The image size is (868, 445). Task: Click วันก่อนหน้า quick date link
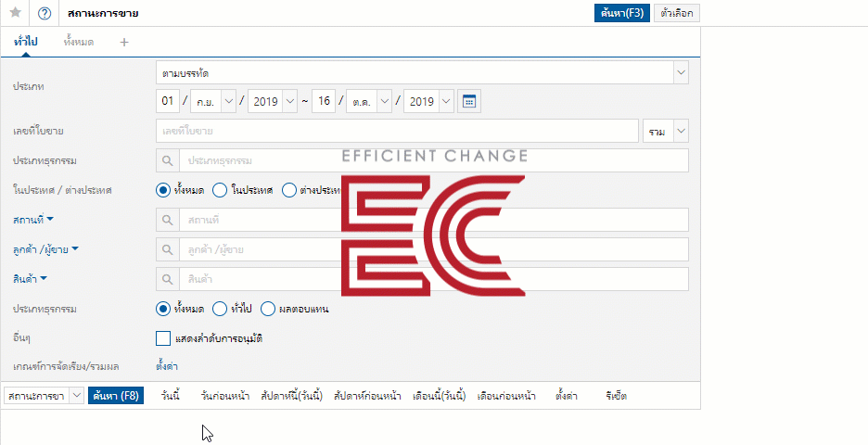224,396
